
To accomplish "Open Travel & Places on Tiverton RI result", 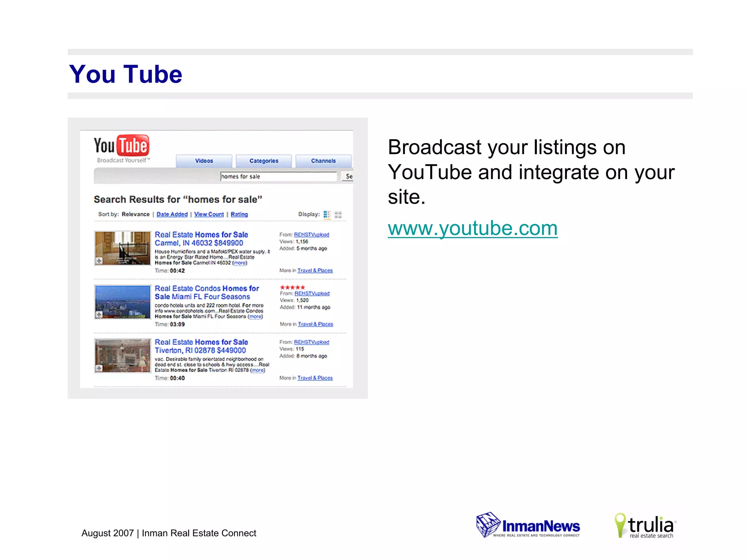I will [x=315, y=378].
